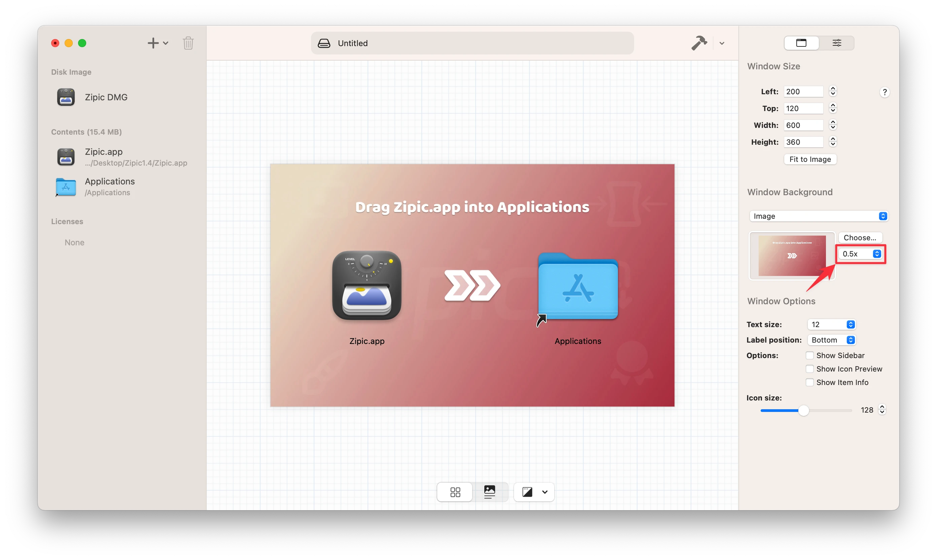Open the appearance chevron dropdown
The height and width of the screenshot is (560, 937).
(x=545, y=492)
